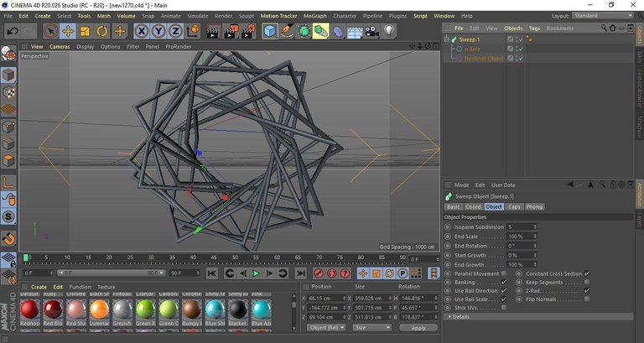Activate the Move tool

pos(68,31)
